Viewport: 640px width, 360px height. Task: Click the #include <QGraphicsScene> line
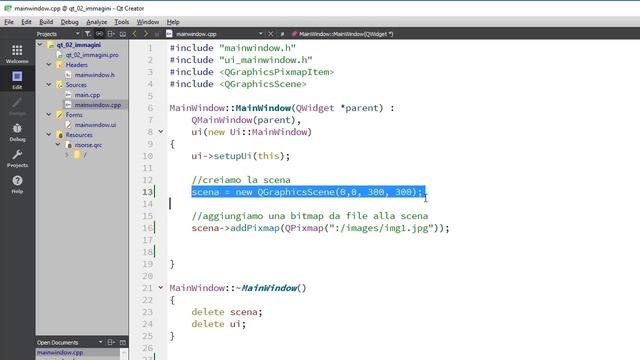[238, 84]
